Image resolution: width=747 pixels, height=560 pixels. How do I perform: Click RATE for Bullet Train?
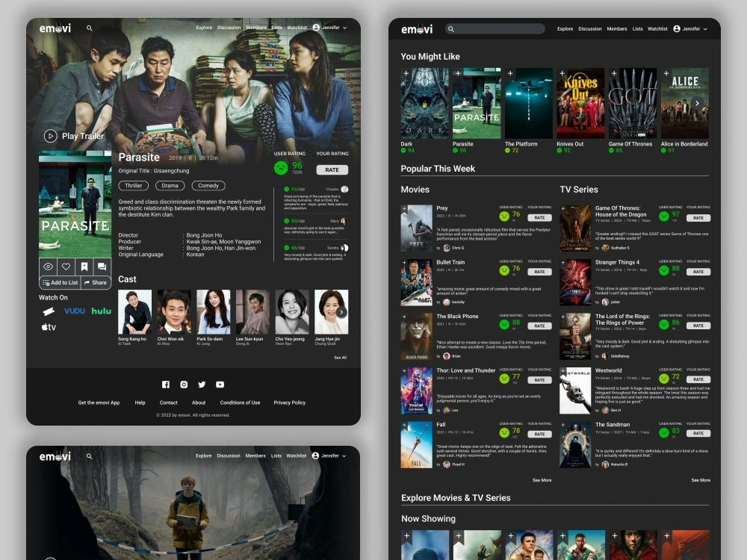click(x=540, y=272)
